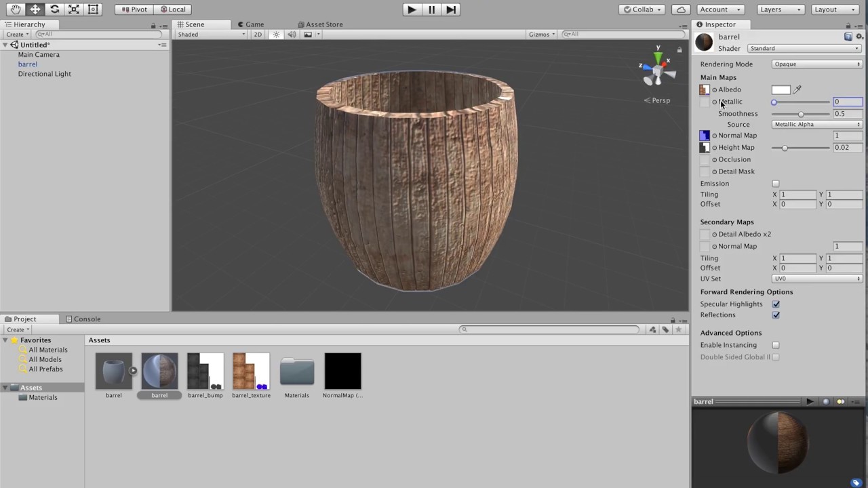Toggle the 2D view button
Image resolution: width=868 pixels, height=488 pixels.
pos(258,35)
